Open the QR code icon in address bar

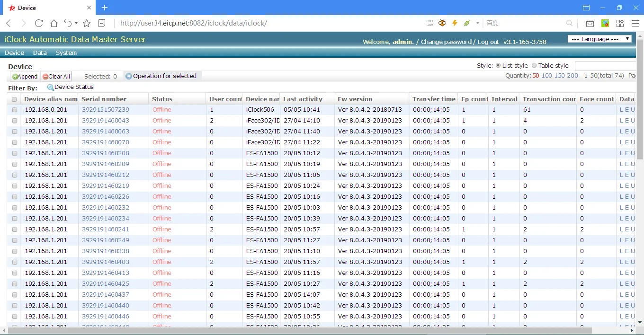point(429,23)
